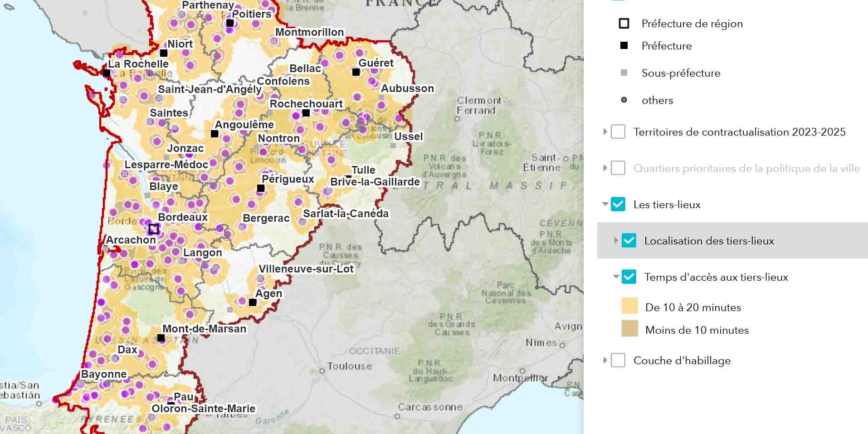Click the Sarlat-la-Canéda gray marker
Screen dimensions: 868x434
coord(302,222)
